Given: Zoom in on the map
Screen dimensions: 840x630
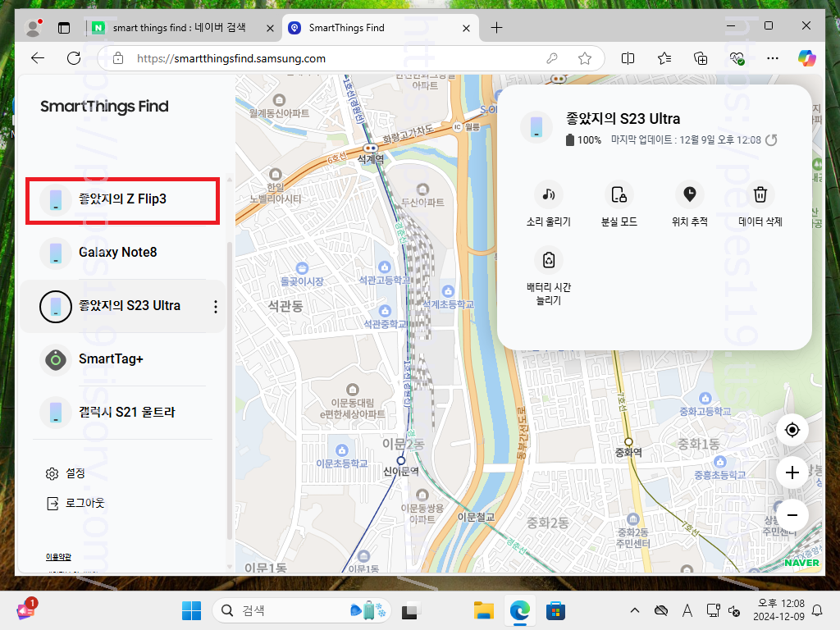Looking at the screenshot, I should pyautogui.click(x=792, y=472).
